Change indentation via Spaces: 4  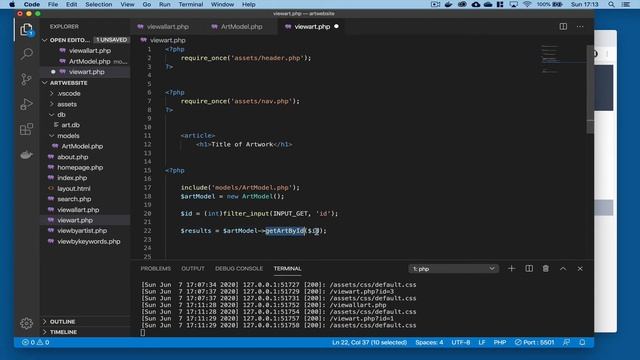tap(429, 342)
